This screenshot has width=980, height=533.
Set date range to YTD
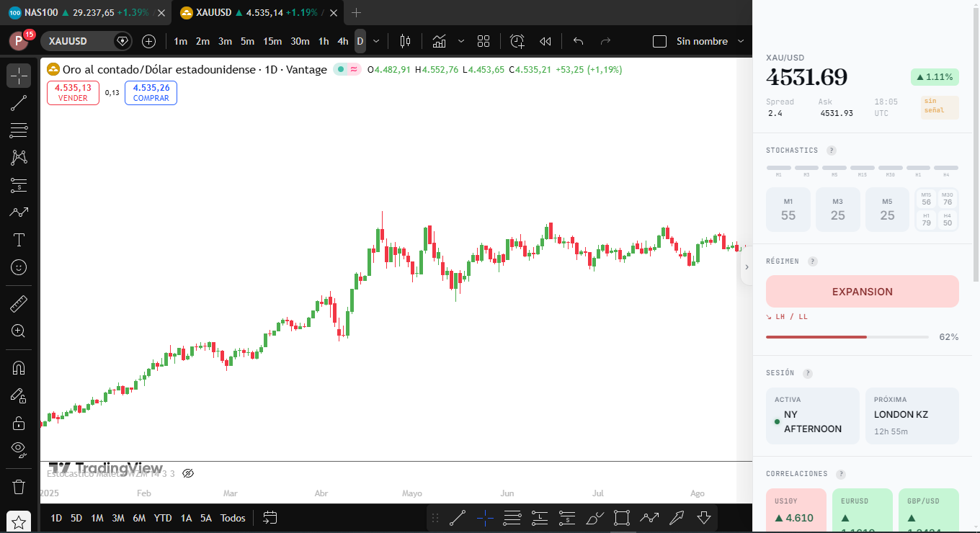(x=163, y=518)
